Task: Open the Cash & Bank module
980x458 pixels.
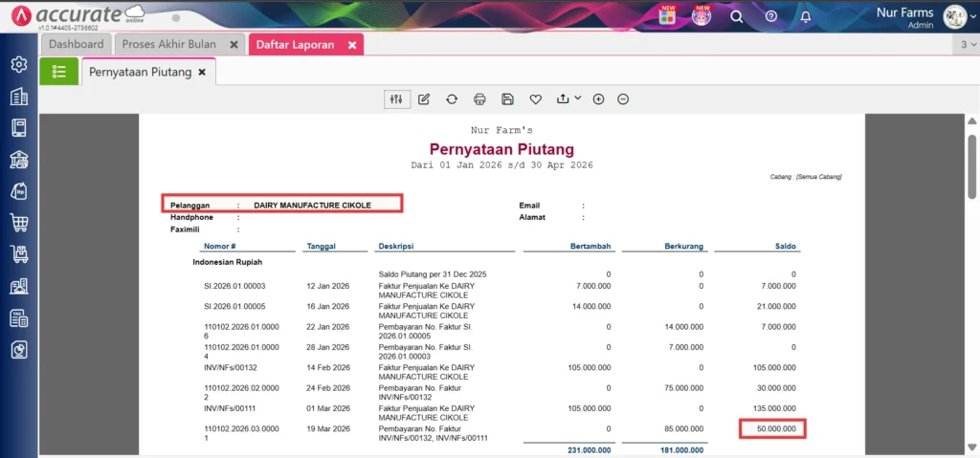Action: [19, 160]
